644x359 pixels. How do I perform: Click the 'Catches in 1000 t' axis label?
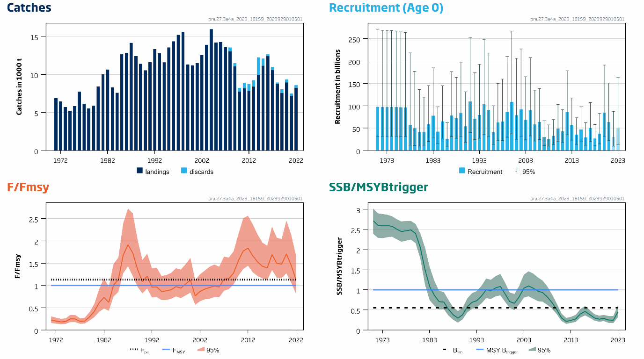click(19, 86)
